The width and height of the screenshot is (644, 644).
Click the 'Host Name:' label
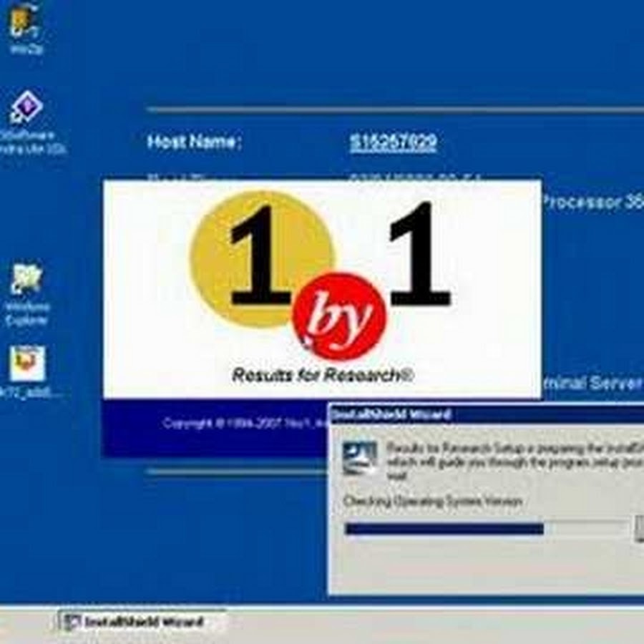point(194,142)
